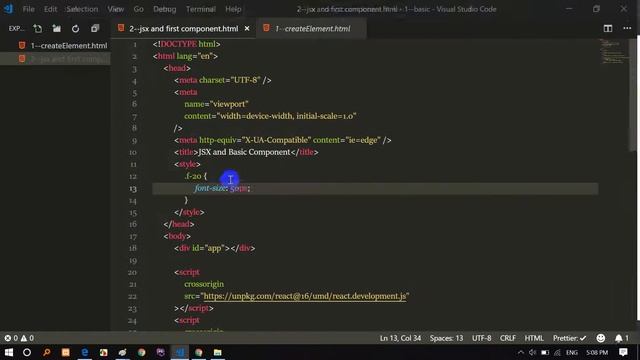Switch to the 1--createElement.html editor tab
Image resolution: width=640 pixels, height=360 pixels.
[x=312, y=29]
